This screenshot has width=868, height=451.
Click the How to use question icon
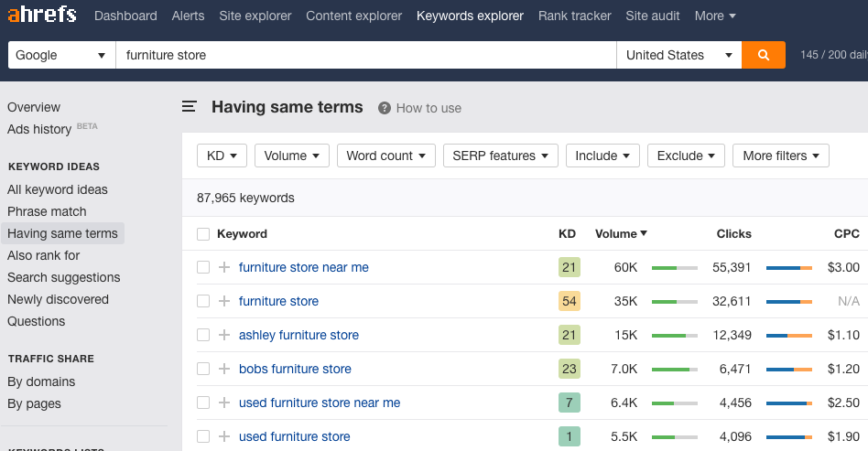pos(385,108)
